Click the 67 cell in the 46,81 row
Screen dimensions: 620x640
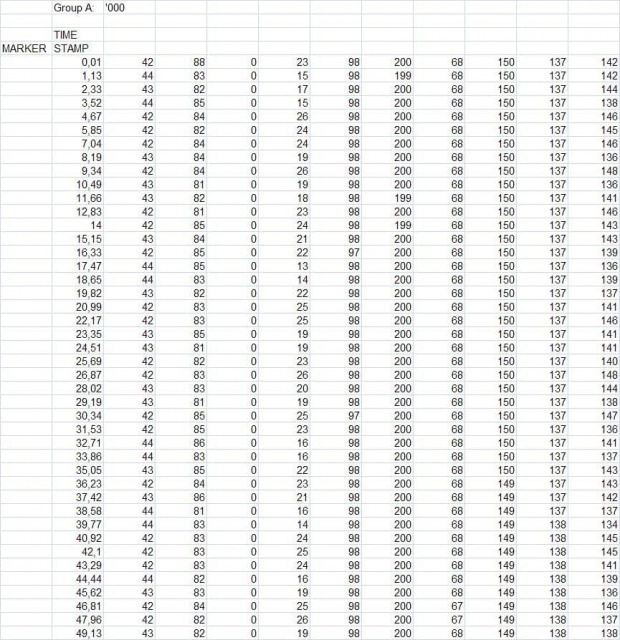(x=439, y=606)
